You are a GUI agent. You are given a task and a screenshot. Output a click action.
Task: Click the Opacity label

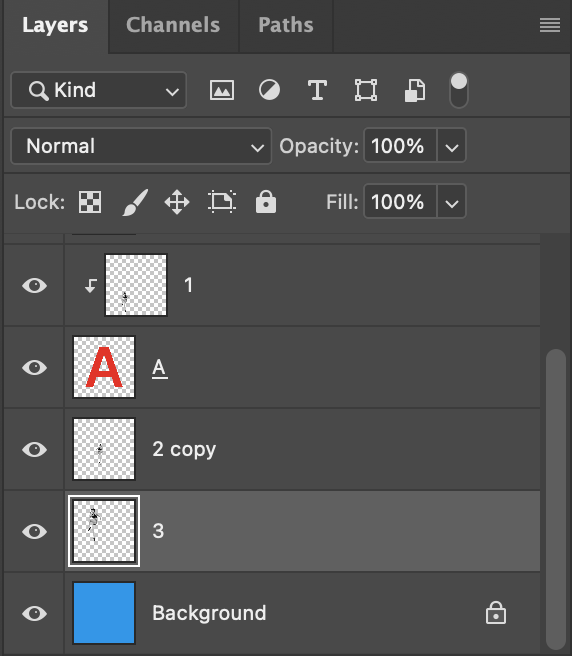click(319, 146)
